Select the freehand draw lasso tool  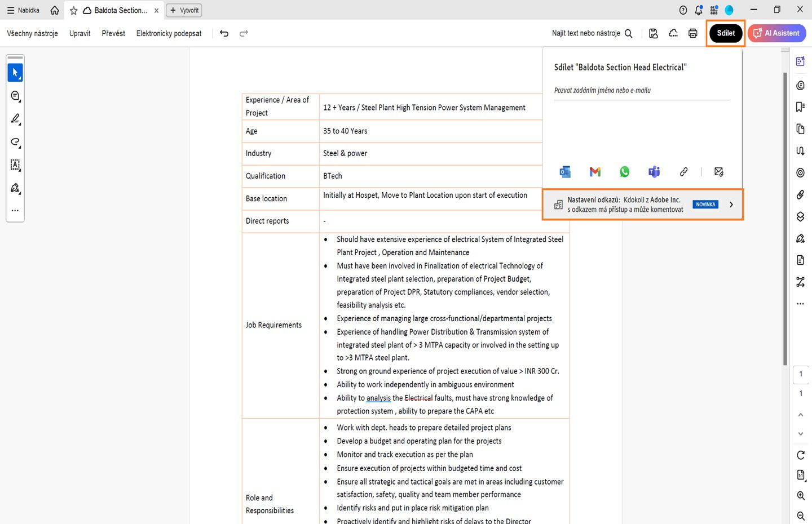pos(15,142)
